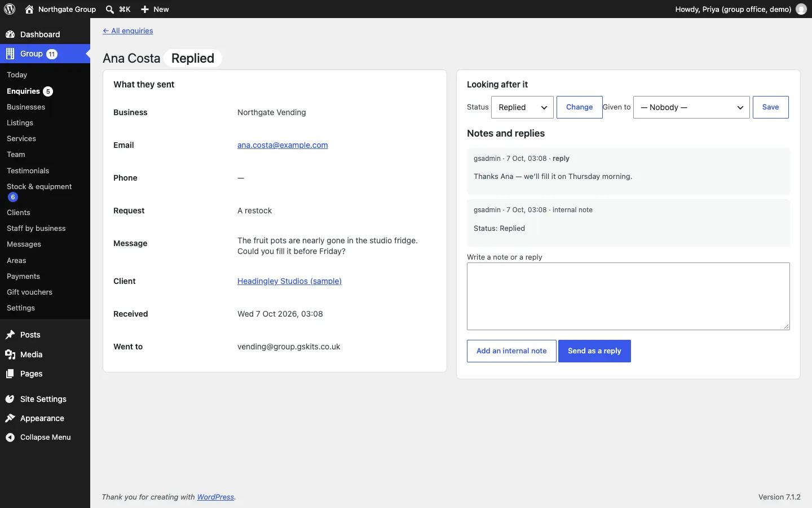Open the WordPress footer link
This screenshot has width=812, height=508.
click(215, 497)
